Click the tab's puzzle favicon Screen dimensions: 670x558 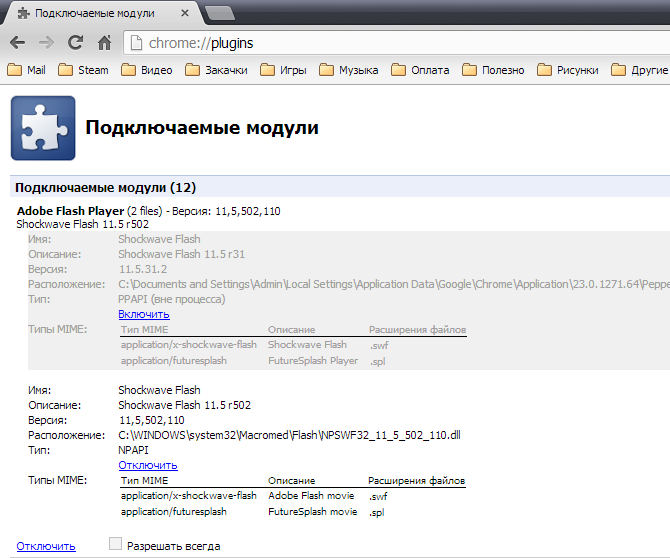click(23, 13)
